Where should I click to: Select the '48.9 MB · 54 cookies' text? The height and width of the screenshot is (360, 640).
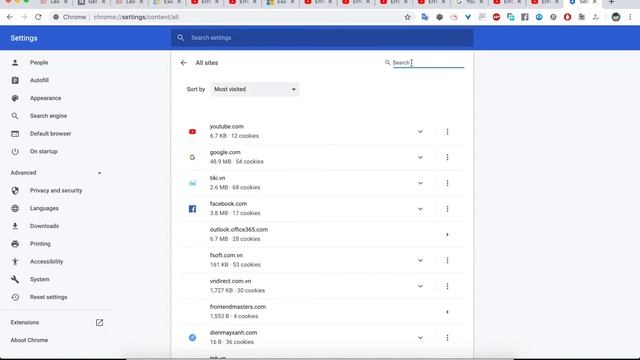[x=236, y=162]
